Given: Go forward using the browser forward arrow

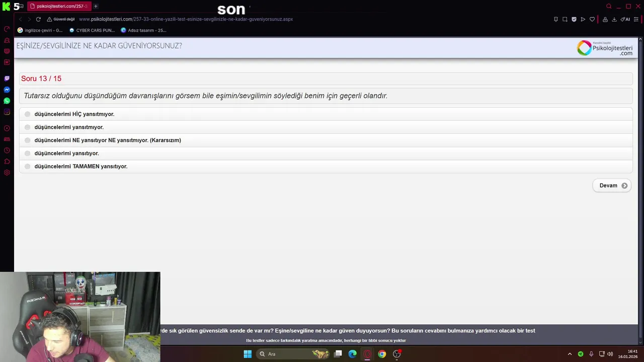Looking at the screenshot, I should 29,19.
